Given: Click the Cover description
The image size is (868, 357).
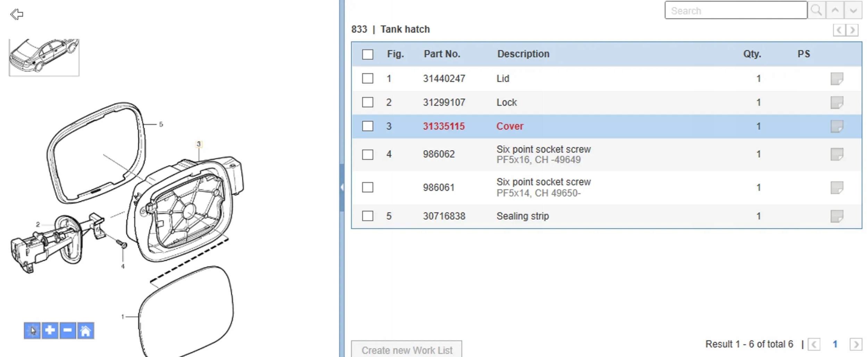Looking at the screenshot, I should tap(510, 126).
